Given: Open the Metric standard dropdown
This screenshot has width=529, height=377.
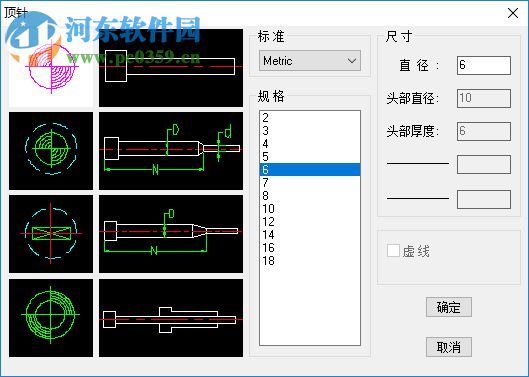Looking at the screenshot, I should pos(310,61).
